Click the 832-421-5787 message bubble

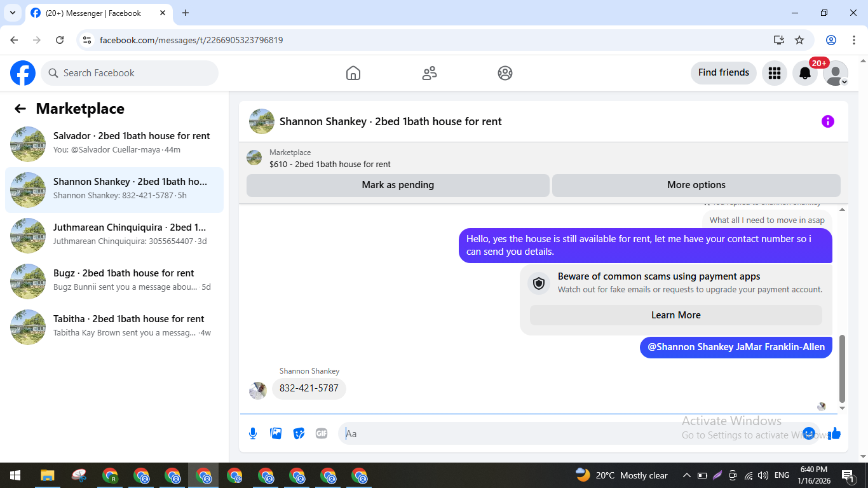coord(309,388)
